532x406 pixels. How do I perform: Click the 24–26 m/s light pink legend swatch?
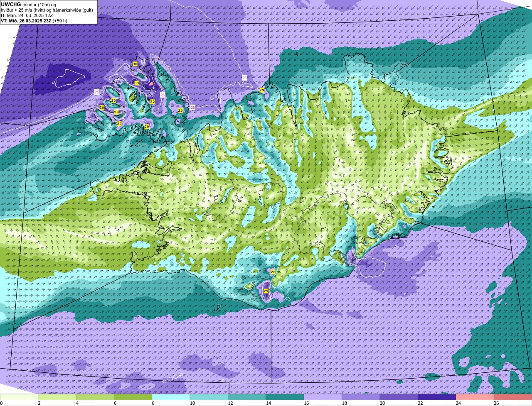pyautogui.click(x=475, y=397)
